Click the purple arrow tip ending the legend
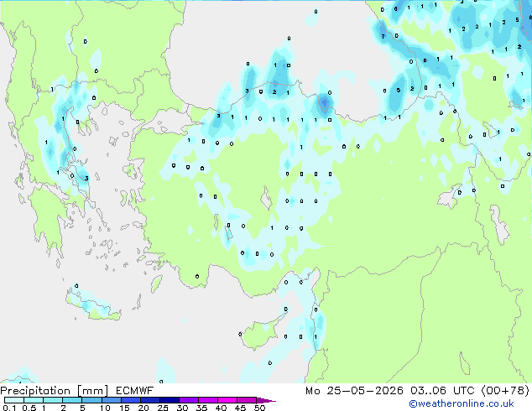Screen dimensions: 532x411 click(268, 401)
